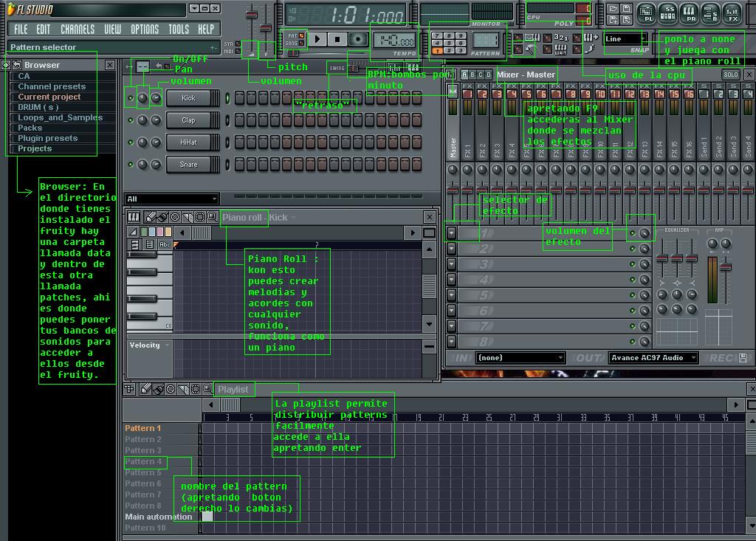Toggle typing keyboard to piano LED
Viewport: 756px width, 541px height.
[x=518, y=37]
